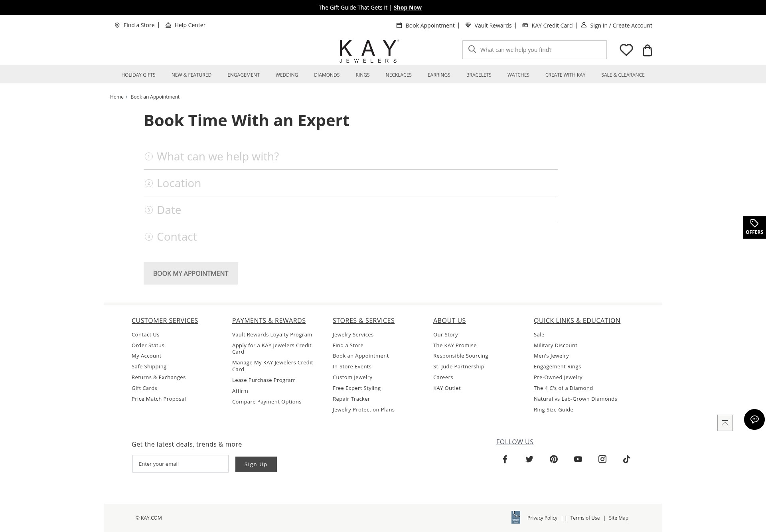Image resolution: width=766 pixels, height=532 pixels.
Task: Open the wishlist heart icon
Action: point(626,50)
